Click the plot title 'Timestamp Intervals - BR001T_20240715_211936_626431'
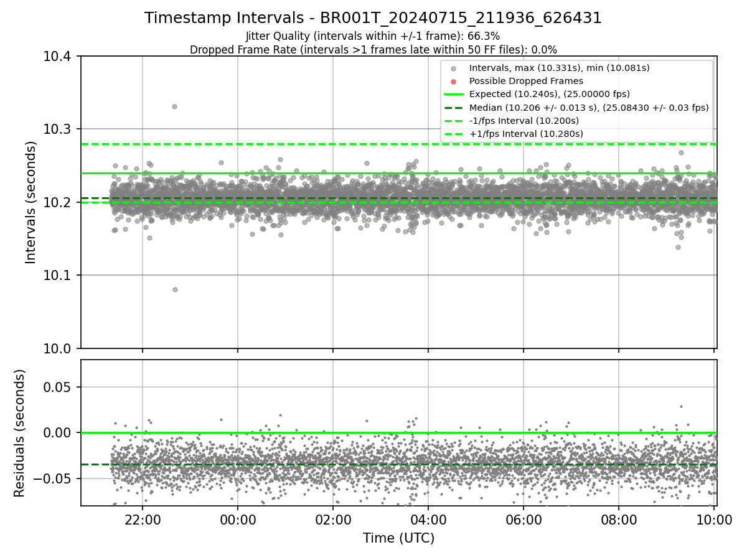 373,18
